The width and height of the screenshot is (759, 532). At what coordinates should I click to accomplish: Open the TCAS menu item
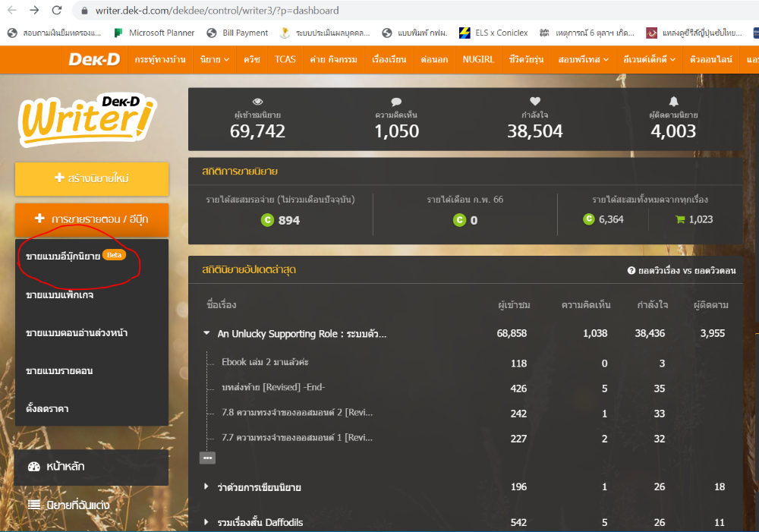tap(285, 59)
